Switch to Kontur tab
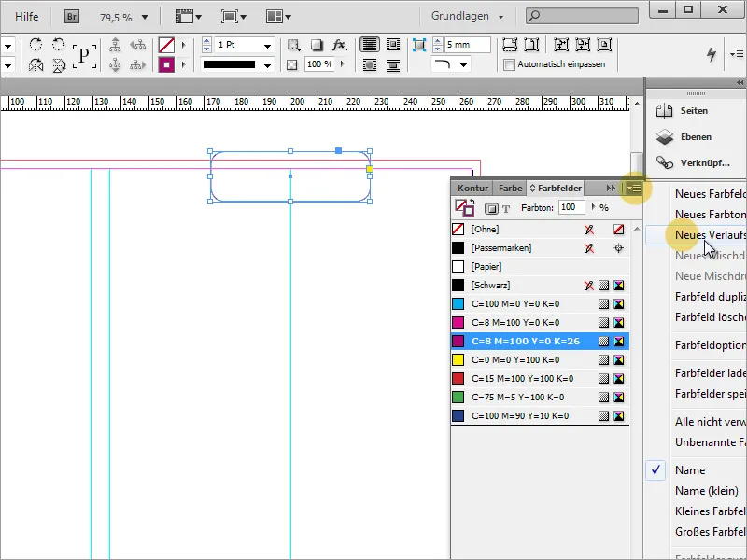Viewport: 747px width, 560px height. click(472, 189)
